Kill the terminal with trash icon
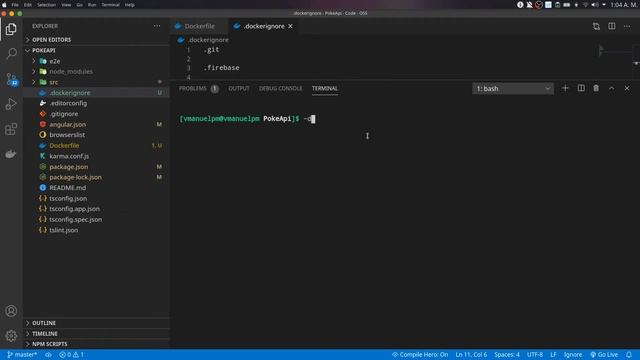640x360 pixels. [x=596, y=88]
